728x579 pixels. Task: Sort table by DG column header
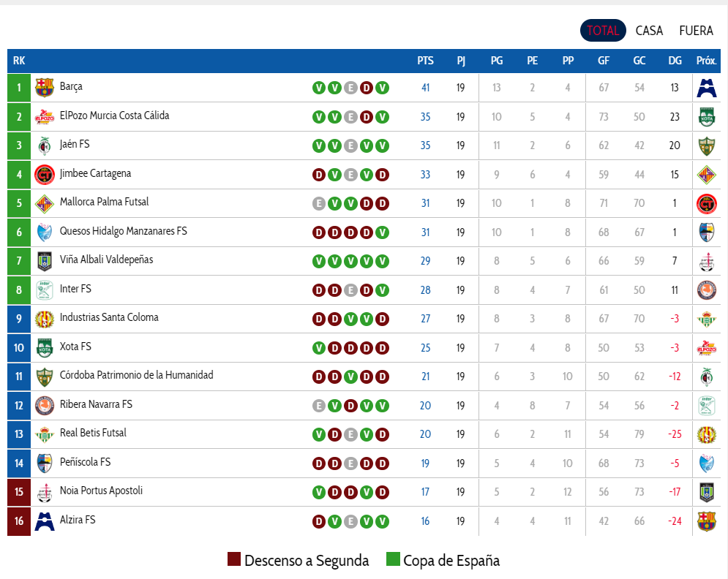click(675, 61)
